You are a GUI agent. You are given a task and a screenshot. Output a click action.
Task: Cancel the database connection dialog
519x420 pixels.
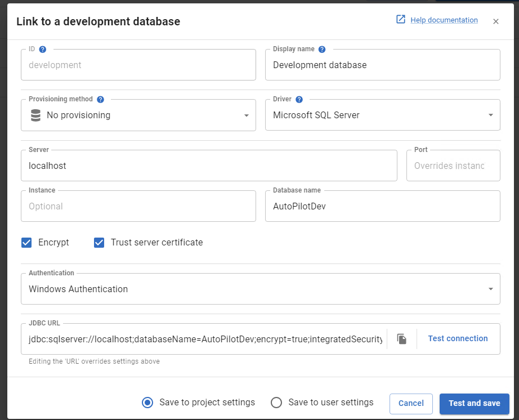pos(411,403)
